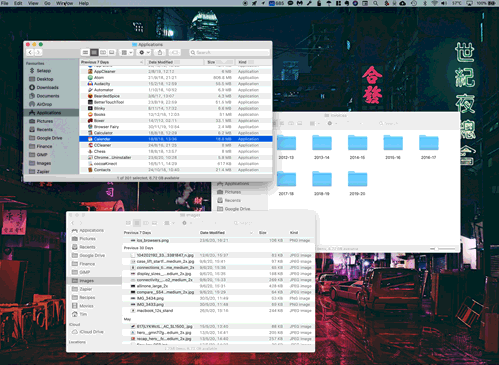Select the Atom application row

pyautogui.click(x=176, y=77)
